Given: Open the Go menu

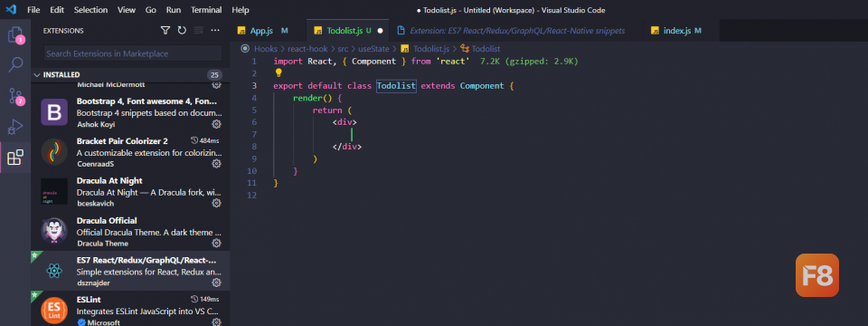Looking at the screenshot, I should click(x=151, y=10).
